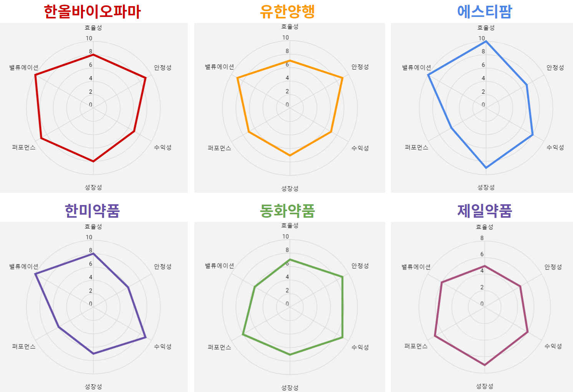Select the 제일약품 chart title
Screen dimensions: 573x392
click(x=485, y=210)
